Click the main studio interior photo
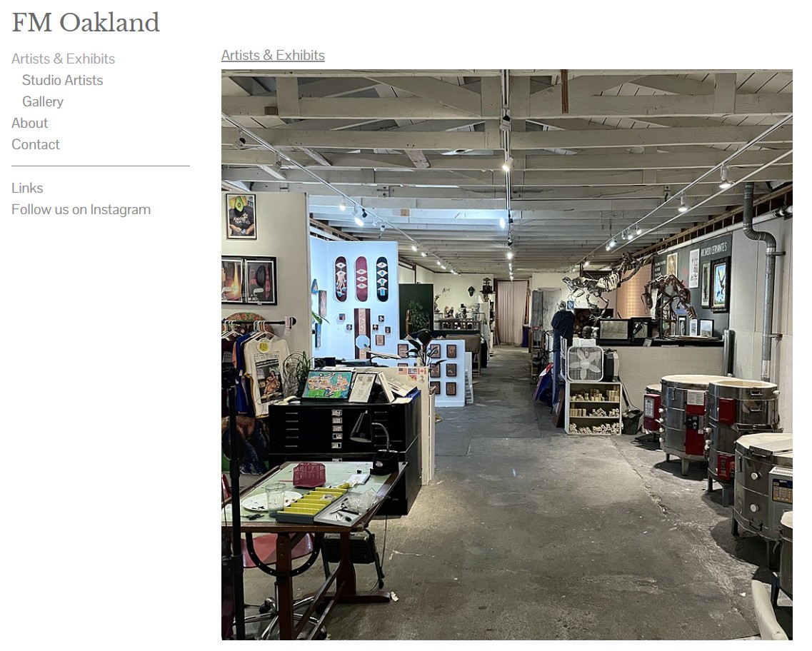 coord(506,355)
